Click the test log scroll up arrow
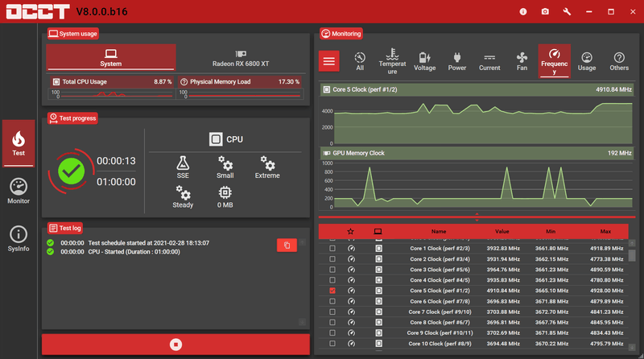This screenshot has width=644, height=359. [302, 242]
